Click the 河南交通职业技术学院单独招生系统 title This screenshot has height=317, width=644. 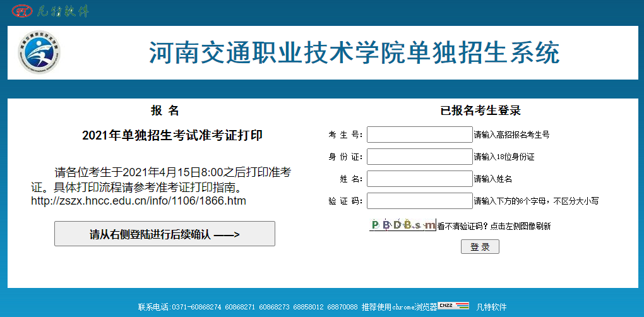coord(354,52)
